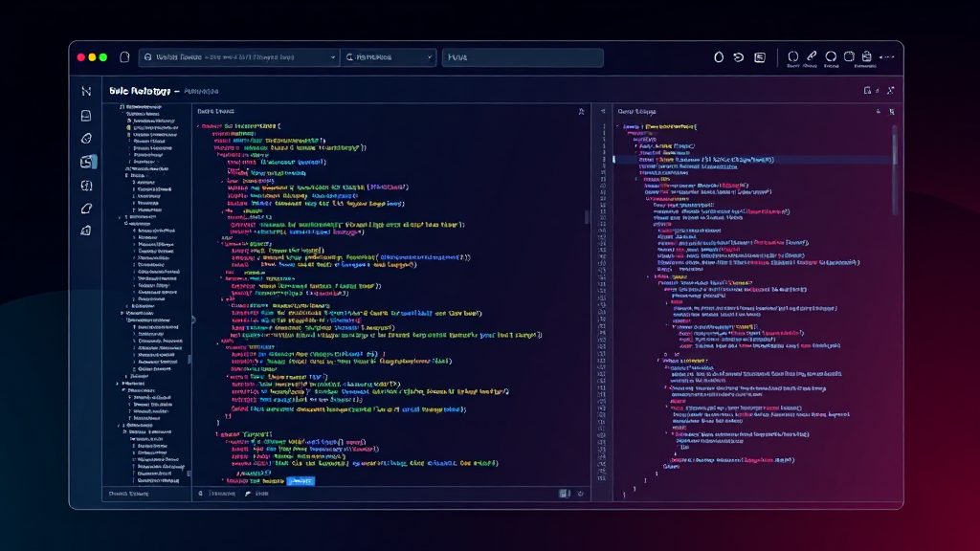Image resolution: width=980 pixels, height=551 pixels.
Task: Click the document icon beside the traffic lights
Action: (x=124, y=56)
